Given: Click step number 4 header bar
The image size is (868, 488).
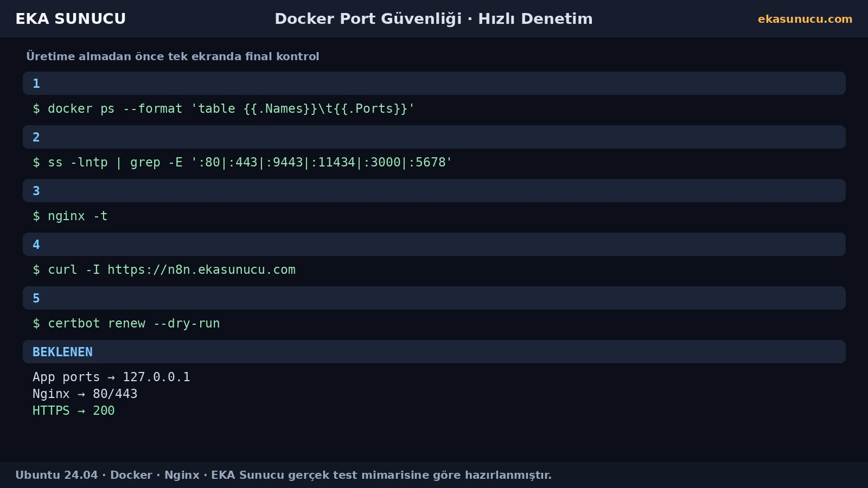Looking at the screenshot, I should [x=434, y=245].
